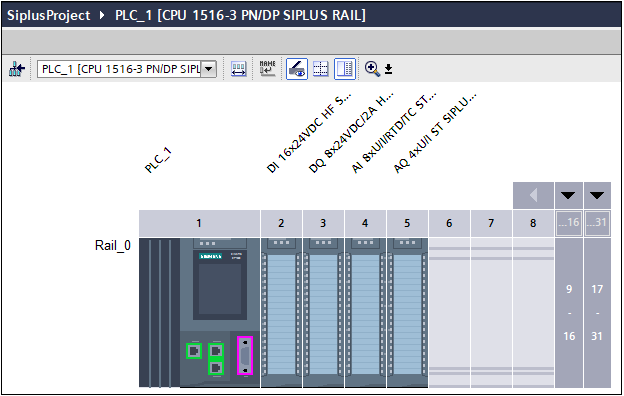Select the AQ 4xU/I module in slot 5

click(407, 312)
